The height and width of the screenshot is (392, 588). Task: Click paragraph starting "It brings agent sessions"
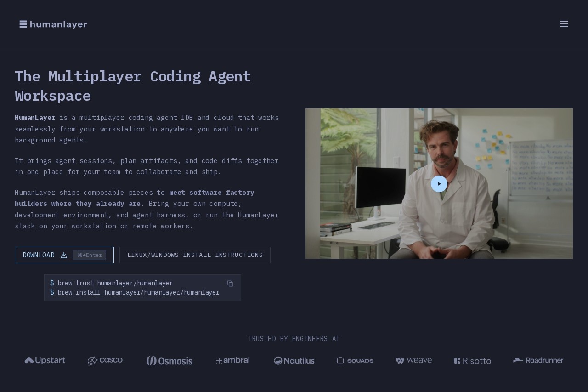(x=147, y=166)
